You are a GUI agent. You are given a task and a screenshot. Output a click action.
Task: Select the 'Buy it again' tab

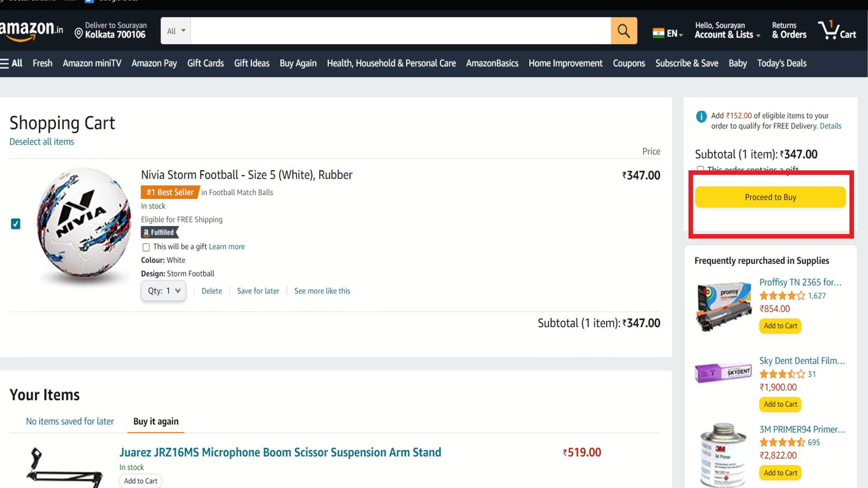156,421
